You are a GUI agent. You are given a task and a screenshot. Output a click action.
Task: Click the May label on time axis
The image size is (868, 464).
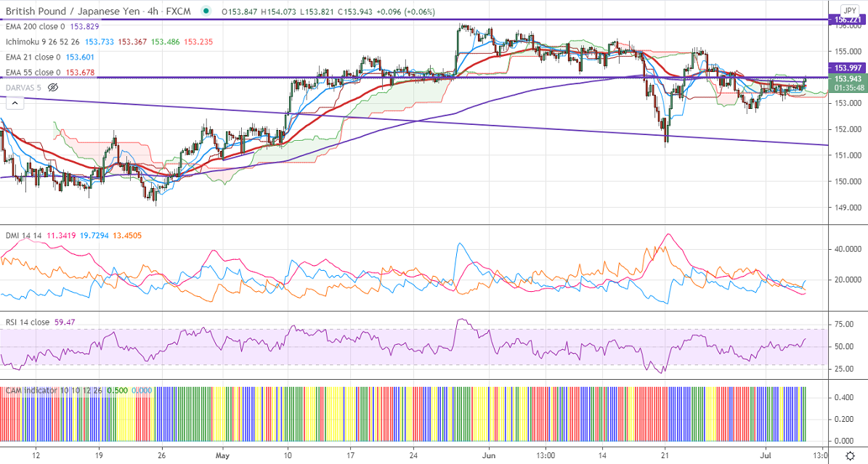pyautogui.click(x=222, y=456)
